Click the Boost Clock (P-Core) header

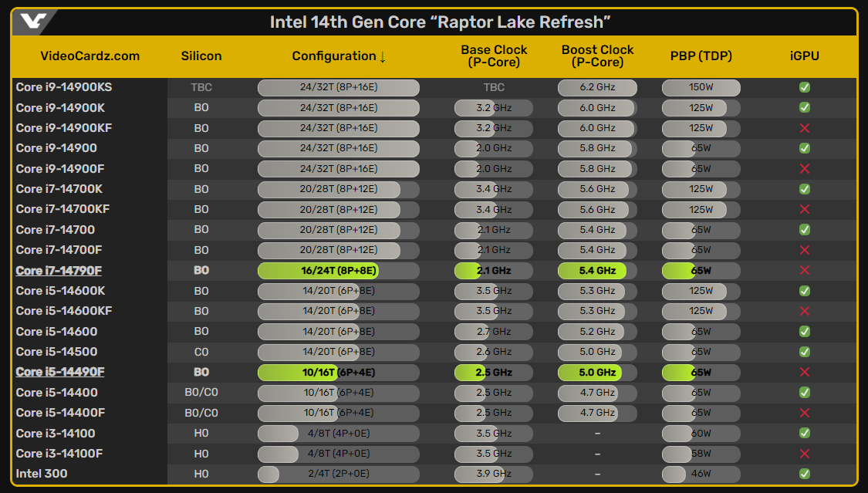pyautogui.click(x=597, y=56)
